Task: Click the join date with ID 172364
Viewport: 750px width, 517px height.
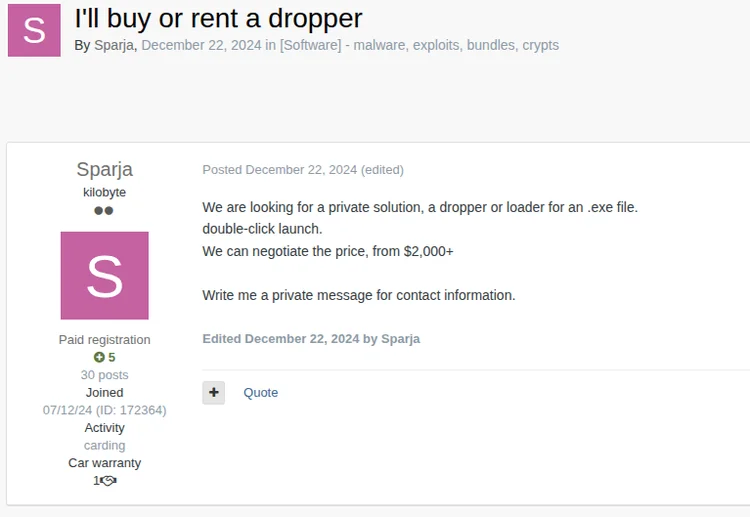Action: pos(104,410)
